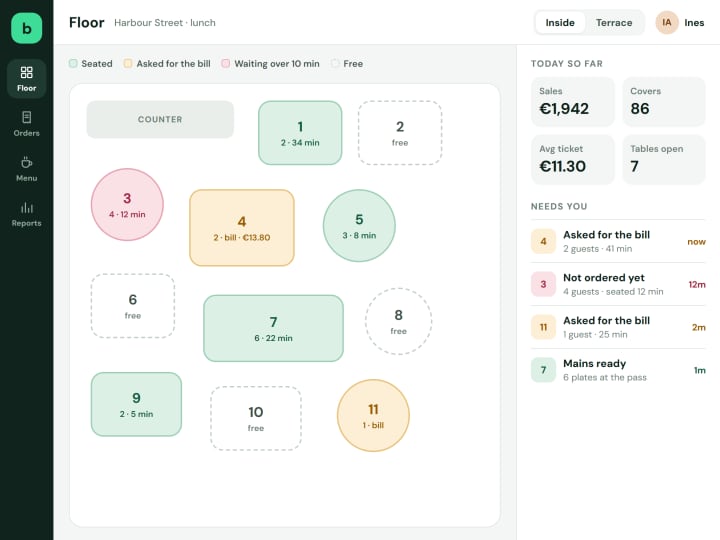Toggle the Asked for the bill legend
The width and height of the screenshot is (720, 540).
(x=167, y=63)
